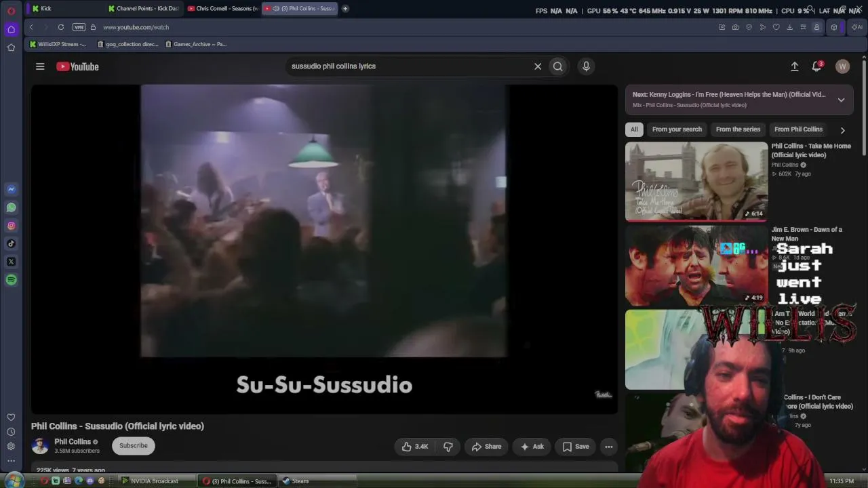Open X (Twitter) in the Opera sidebar
The image size is (868, 488).
(x=11, y=262)
